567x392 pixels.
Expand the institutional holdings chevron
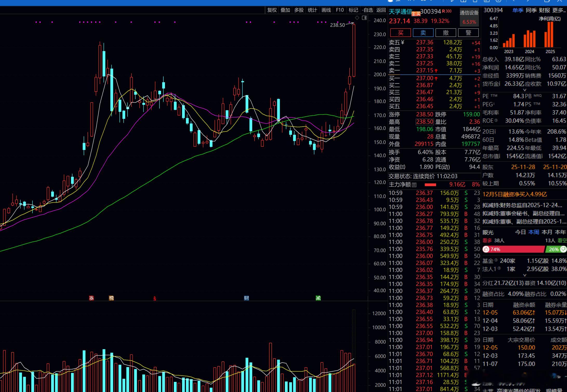[524, 275]
